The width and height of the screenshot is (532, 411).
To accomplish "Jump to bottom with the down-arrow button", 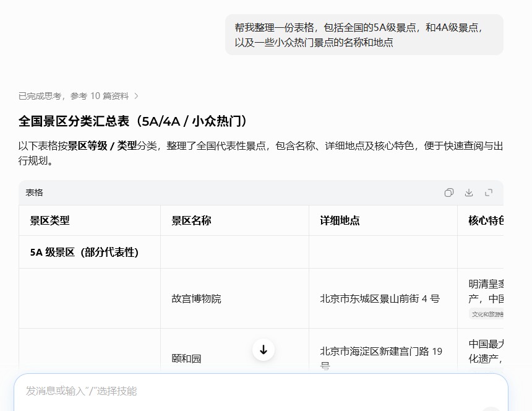I will [264, 350].
